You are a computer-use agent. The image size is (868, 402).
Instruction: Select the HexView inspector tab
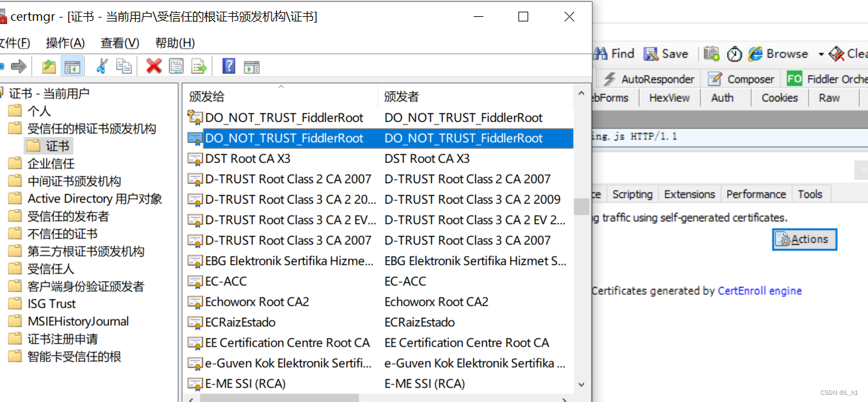click(x=669, y=98)
